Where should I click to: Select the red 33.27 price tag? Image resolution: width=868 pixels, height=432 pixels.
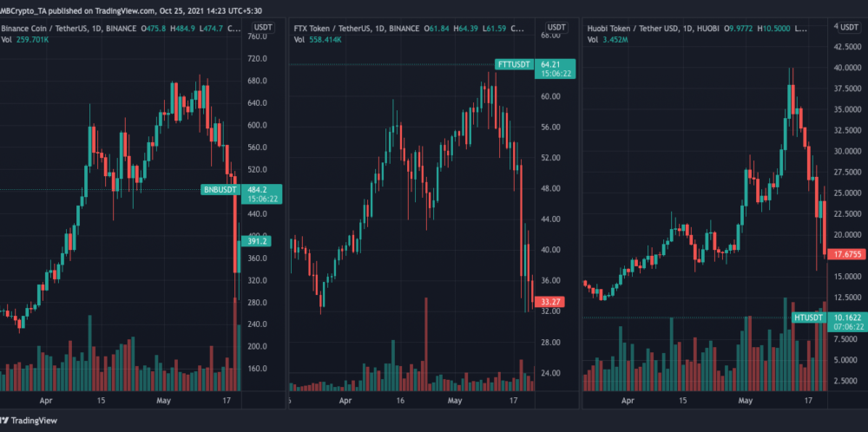click(x=549, y=303)
